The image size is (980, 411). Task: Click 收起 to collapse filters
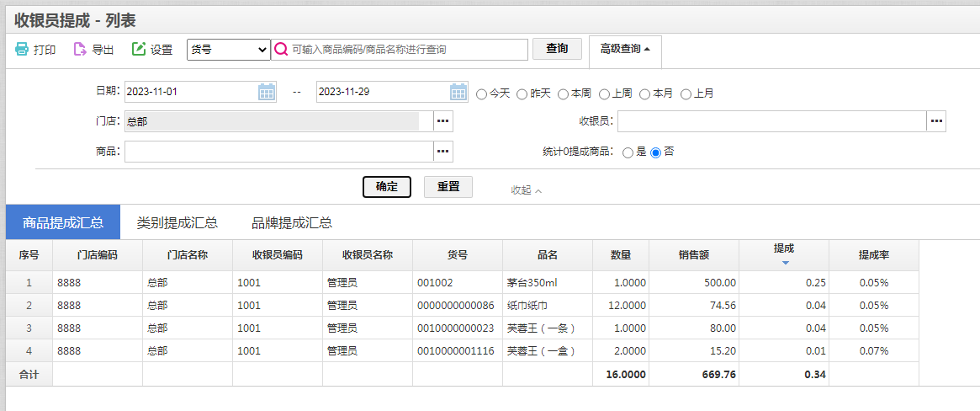(527, 190)
